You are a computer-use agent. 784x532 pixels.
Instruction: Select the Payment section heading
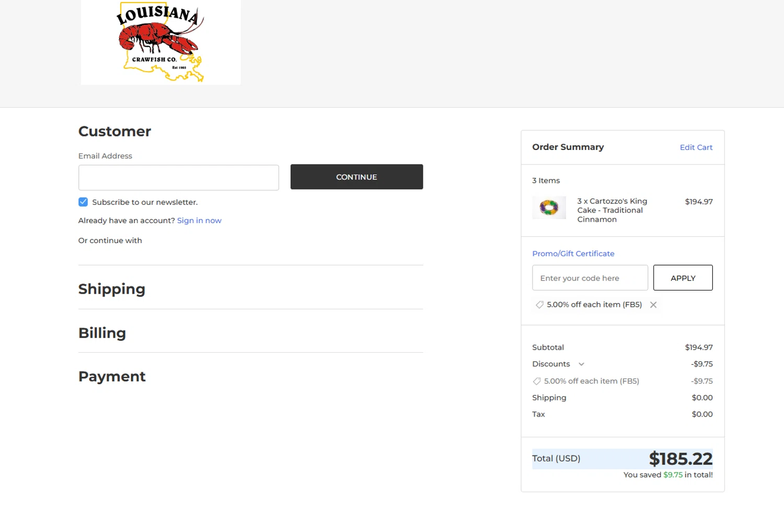point(112,376)
